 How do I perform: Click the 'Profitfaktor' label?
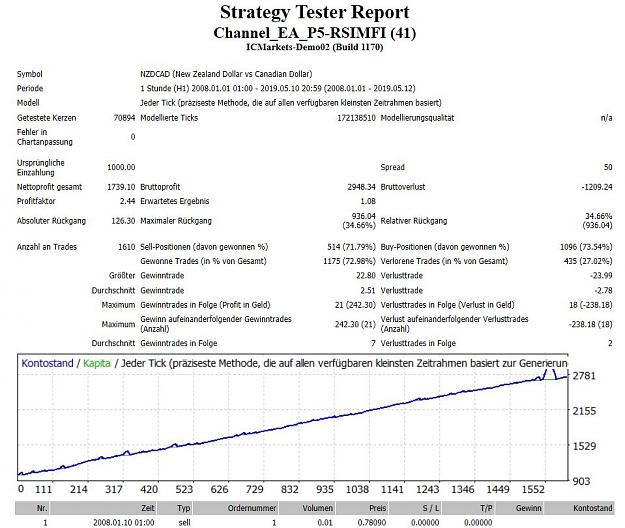36,201
